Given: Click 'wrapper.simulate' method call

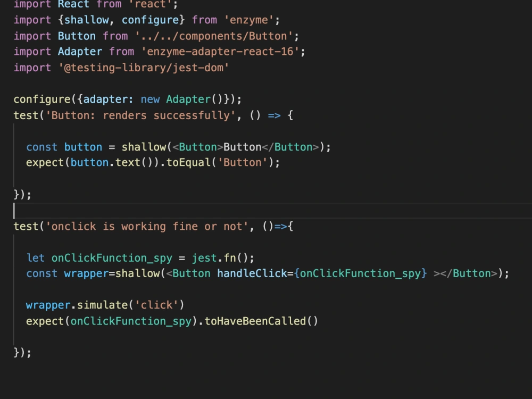Looking at the screenshot, I should (x=77, y=305).
